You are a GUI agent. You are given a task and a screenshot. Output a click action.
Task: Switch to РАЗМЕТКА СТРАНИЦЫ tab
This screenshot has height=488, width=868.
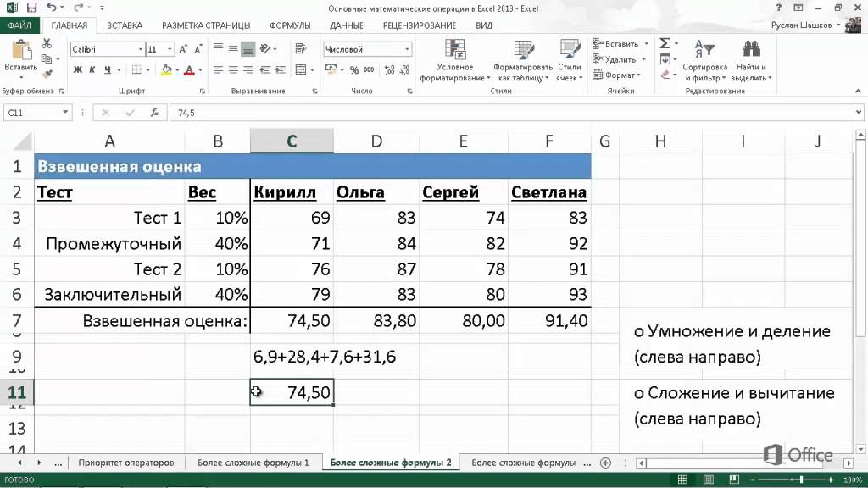point(206,25)
